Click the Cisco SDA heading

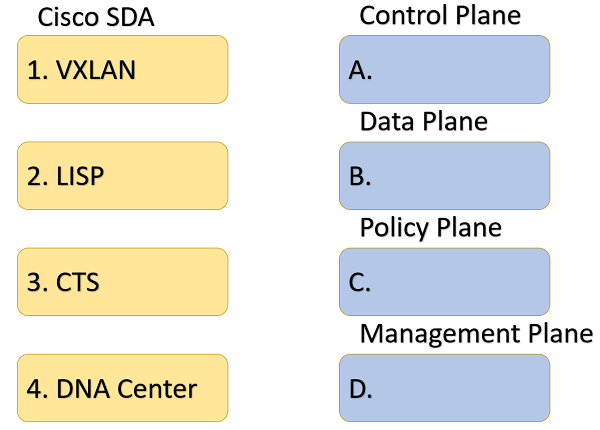click(96, 17)
